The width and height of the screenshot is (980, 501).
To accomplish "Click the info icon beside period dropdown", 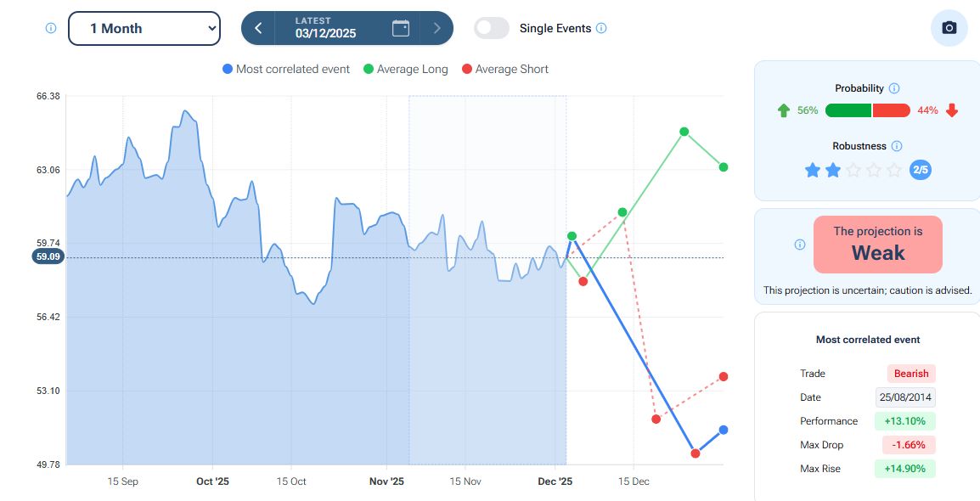I will coord(50,28).
